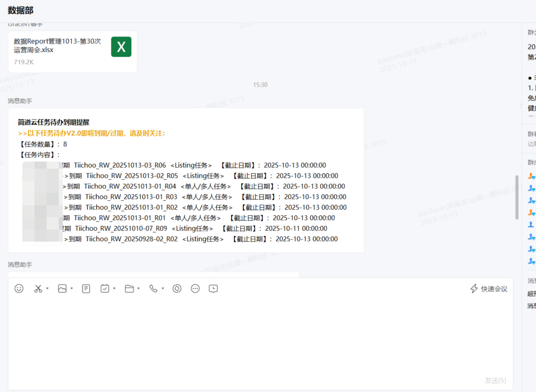Click the scissors screenshot tool
Viewport: 536px width, 392px height.
[38, 289]
